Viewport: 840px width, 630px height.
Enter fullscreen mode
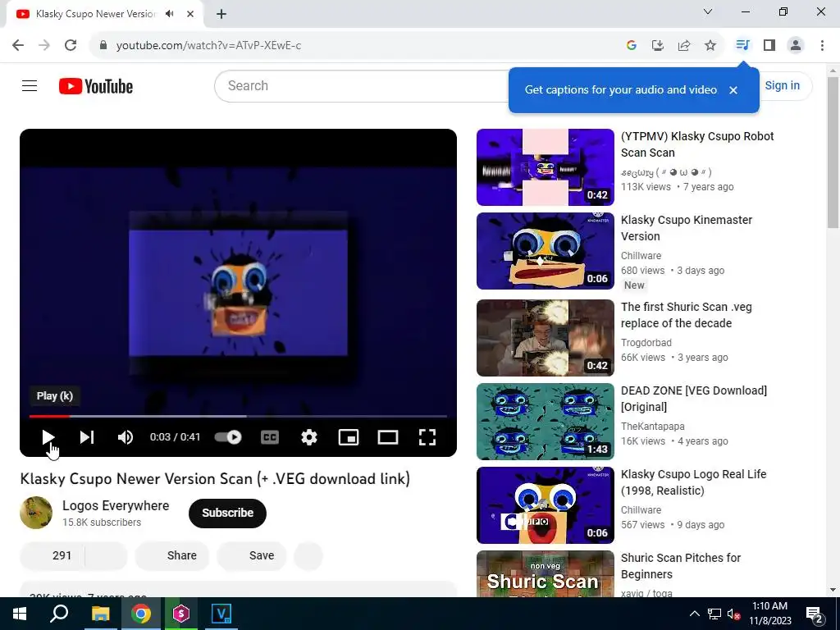(427, 437)
